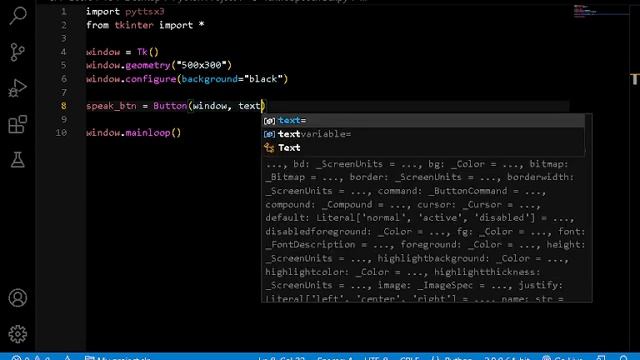Open the Accounts menu
640x360 pixels.
pyautogui.click(x=18, y=298)
